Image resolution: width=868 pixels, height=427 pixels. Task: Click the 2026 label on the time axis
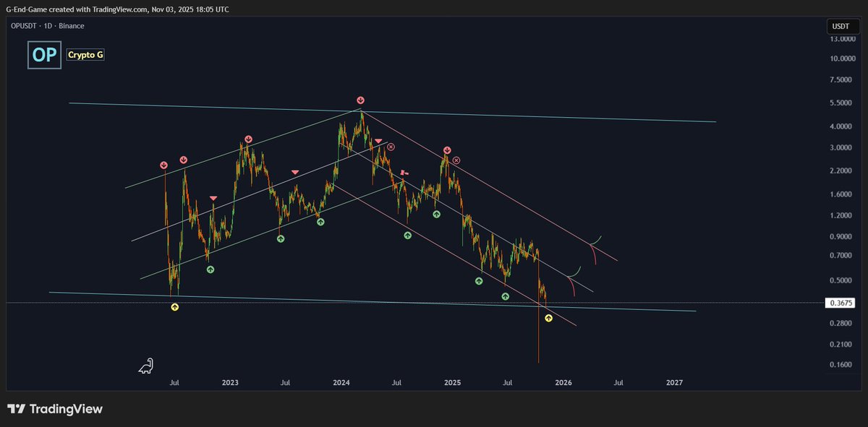(563, 382)
